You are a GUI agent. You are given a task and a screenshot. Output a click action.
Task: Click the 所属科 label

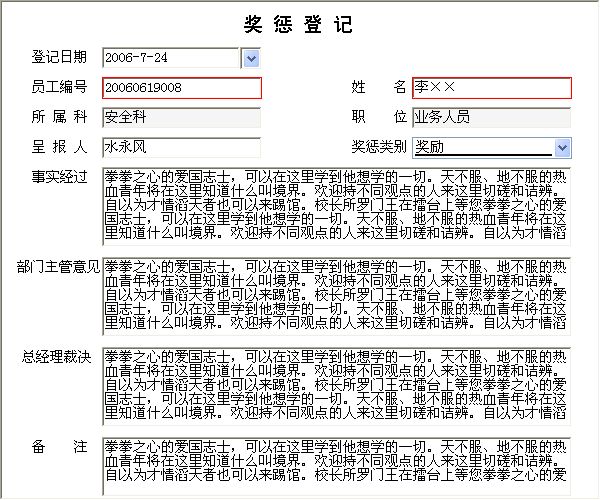coord(59,117)
